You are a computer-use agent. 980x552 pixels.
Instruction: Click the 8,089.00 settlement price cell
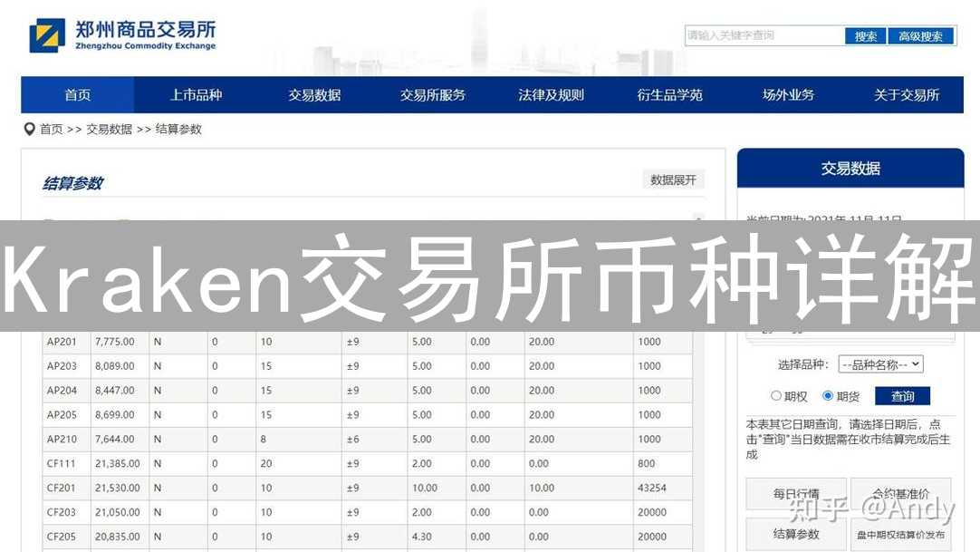pyautogui.click(x=120, y=366)
